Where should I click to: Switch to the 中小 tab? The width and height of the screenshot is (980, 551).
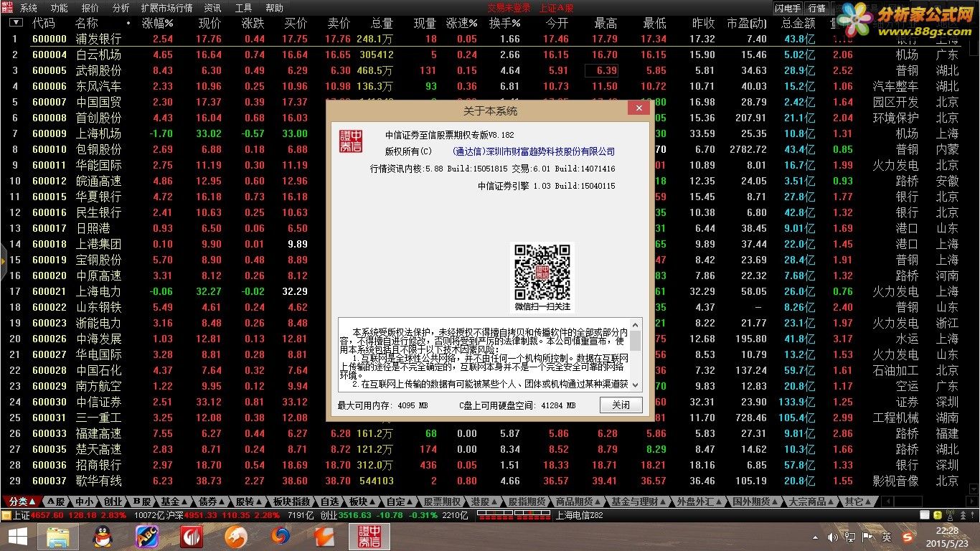coord(84,501)
